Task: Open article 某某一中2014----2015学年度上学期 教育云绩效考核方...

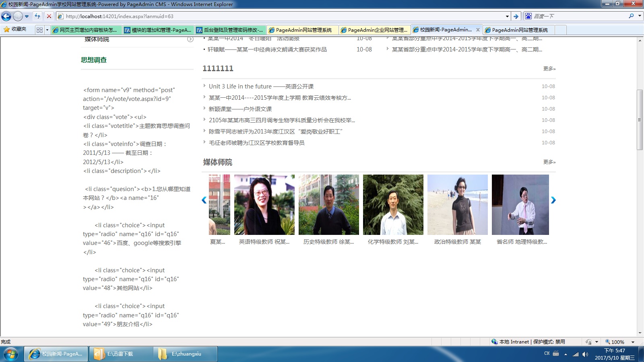Action: [x=280, y=98]
